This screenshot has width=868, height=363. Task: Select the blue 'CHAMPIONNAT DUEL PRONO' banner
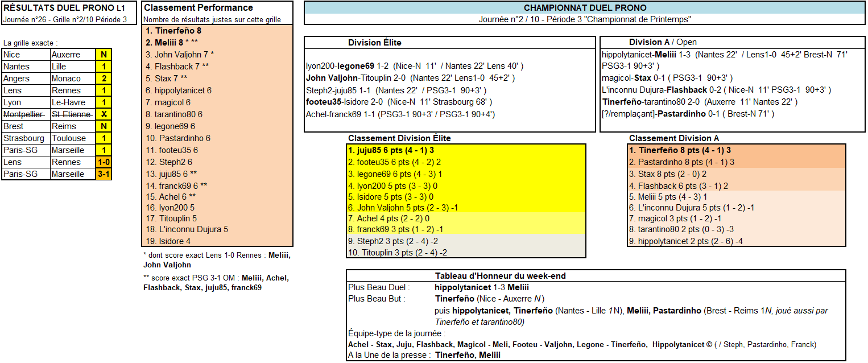(585, 8)
